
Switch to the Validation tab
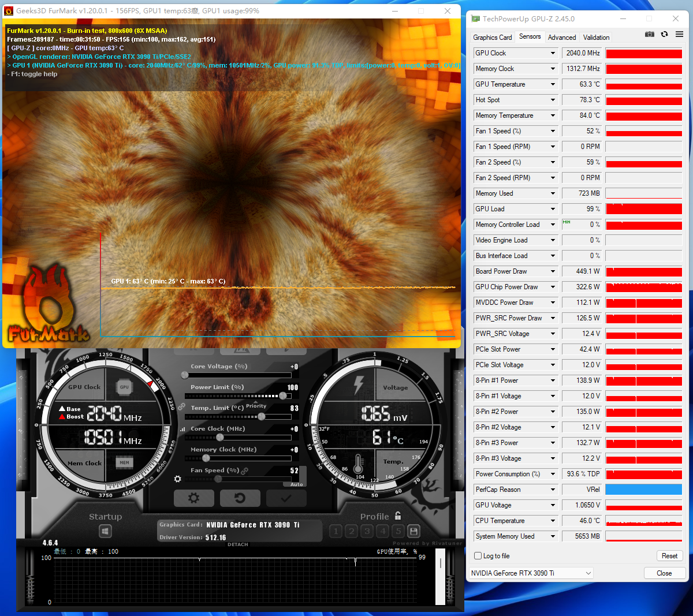pyautogui.click(x=596, y=38)
